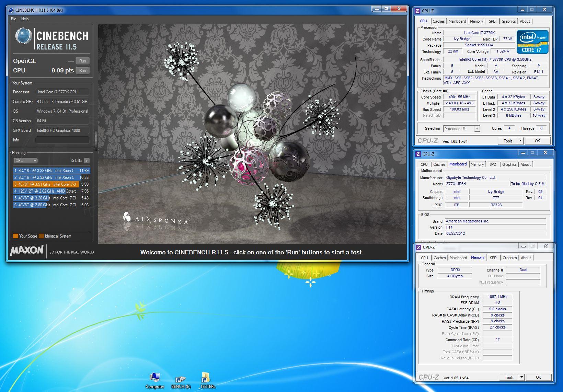Switch to Memory tab in top CPU-Z window
Viewport: 563px width, 392px height.
(476, 21)
